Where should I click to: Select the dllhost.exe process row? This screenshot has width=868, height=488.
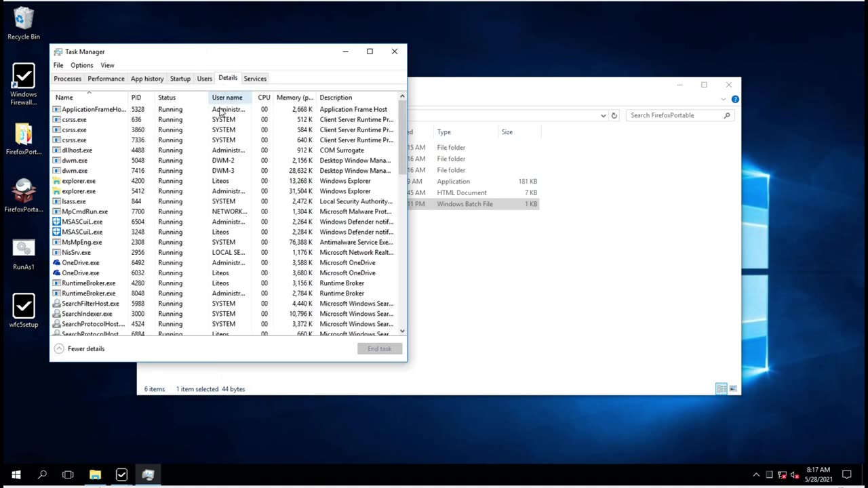(224, 150)
